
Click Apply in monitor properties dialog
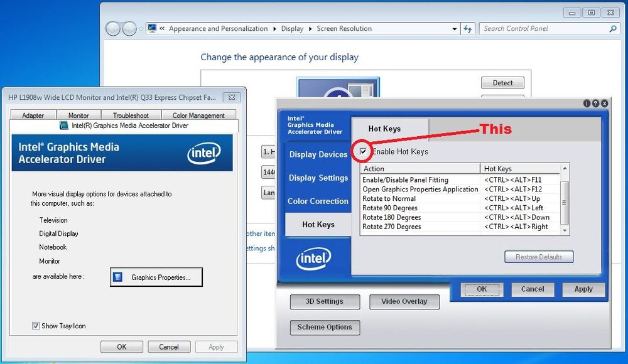click(216, 347)
